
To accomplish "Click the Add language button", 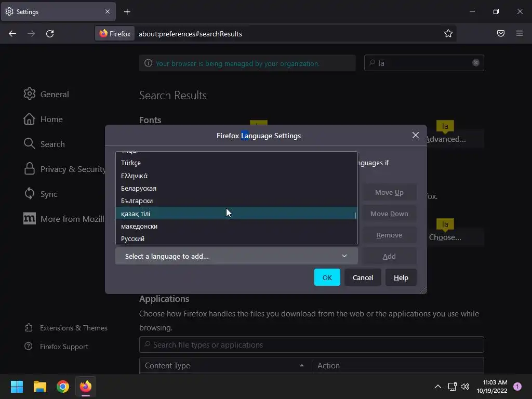I will tap(389, 256).
